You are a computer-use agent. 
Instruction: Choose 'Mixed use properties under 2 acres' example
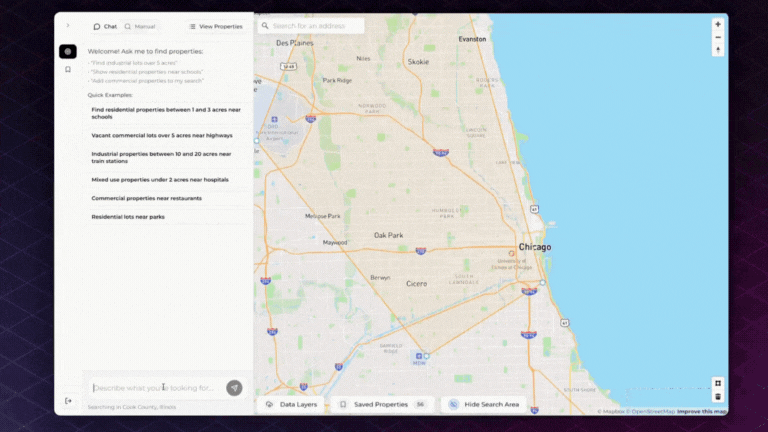166,180
